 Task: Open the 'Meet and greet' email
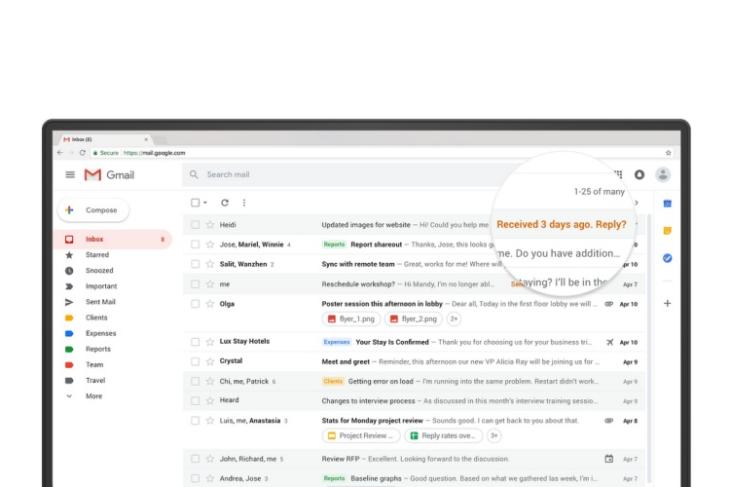(x=414, y=362)
